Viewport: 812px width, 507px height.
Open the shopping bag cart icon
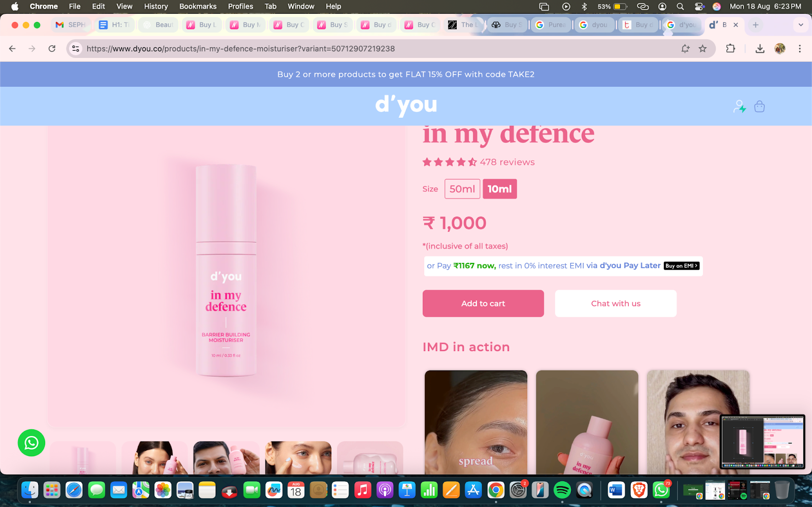[759, 107]
